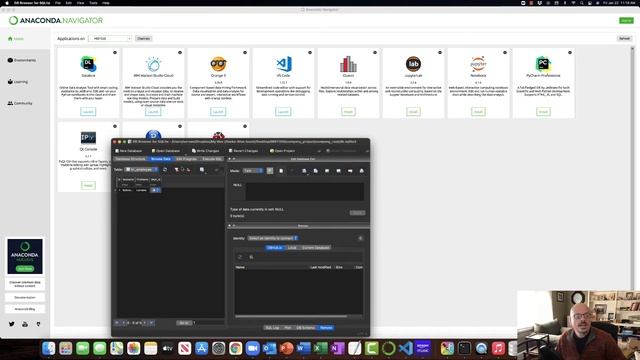Viewport: 640px width, 360px height.
Task: Open settings gear on Glueviz card
Action: click(x=375, y=52)
